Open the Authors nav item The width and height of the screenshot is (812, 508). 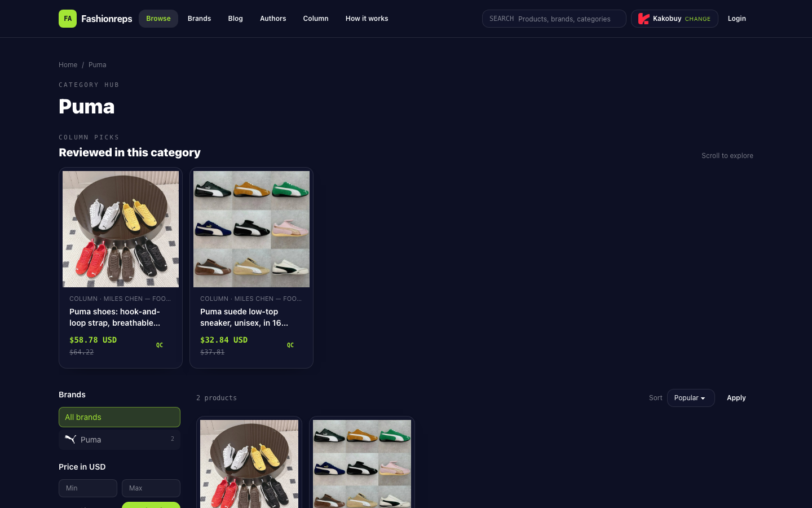[273, 19]
